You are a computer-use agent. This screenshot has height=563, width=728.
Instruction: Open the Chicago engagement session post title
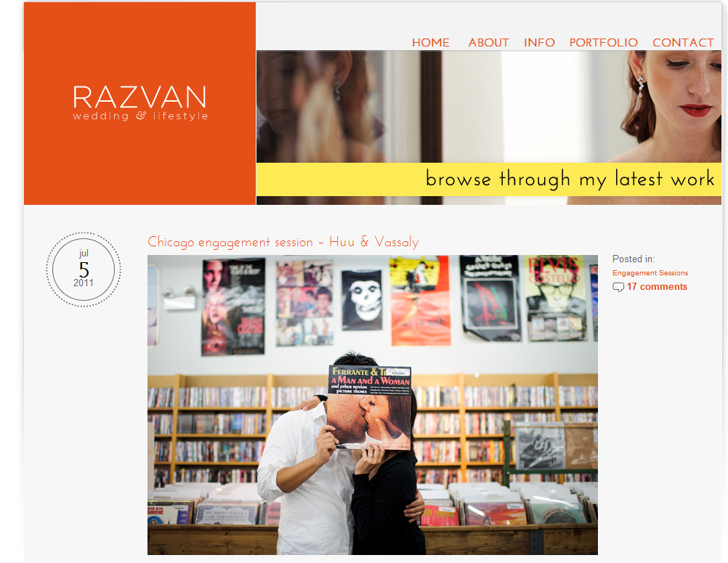pyautogui.click(x=283, y=242)
